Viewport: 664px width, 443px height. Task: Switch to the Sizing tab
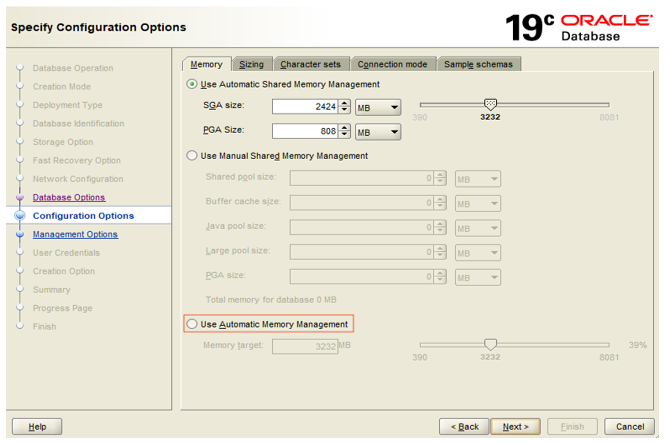pos(252,64)
